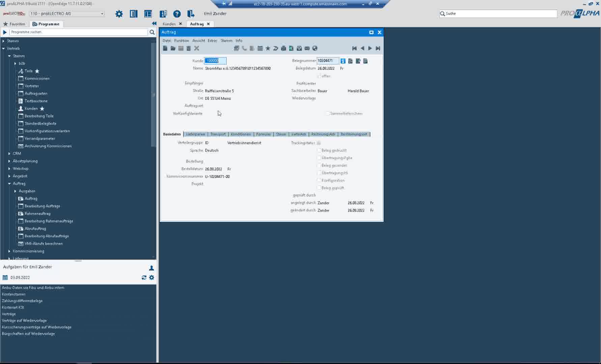Click the logout door icon in top toolbar
The width and height of the screenshot is (601, 364).
(x=191, y=14)
